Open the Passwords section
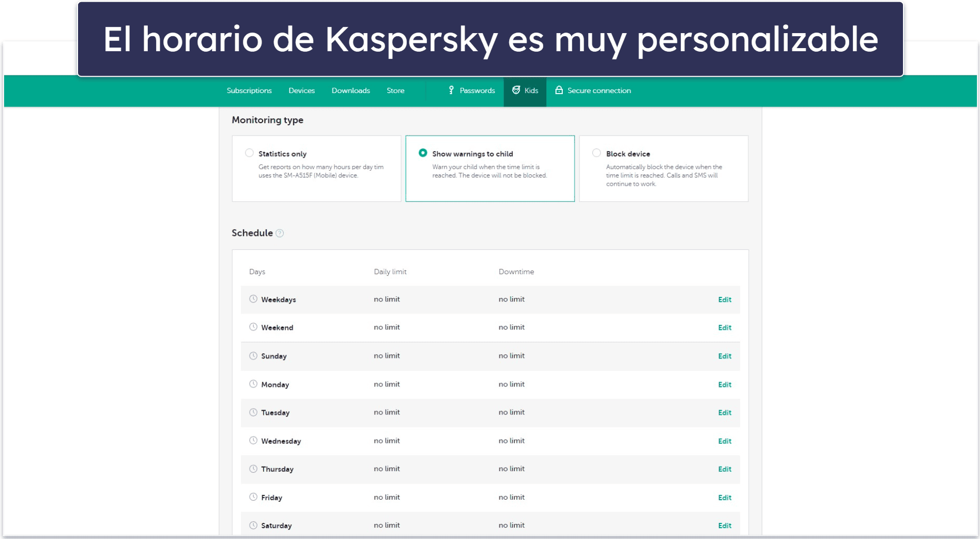The height and width of the screenshot is (539, 980). (471, 91)
